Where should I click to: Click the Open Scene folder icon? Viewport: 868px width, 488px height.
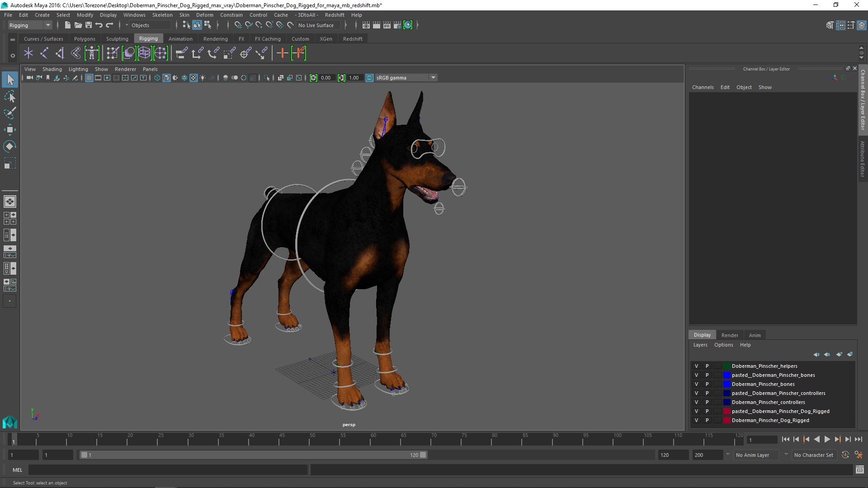point(78,25)
